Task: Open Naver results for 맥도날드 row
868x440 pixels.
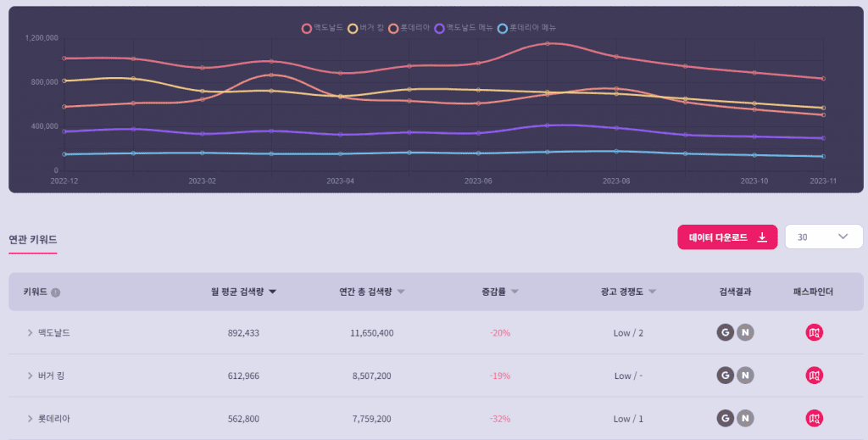Action: pos(745,332)
